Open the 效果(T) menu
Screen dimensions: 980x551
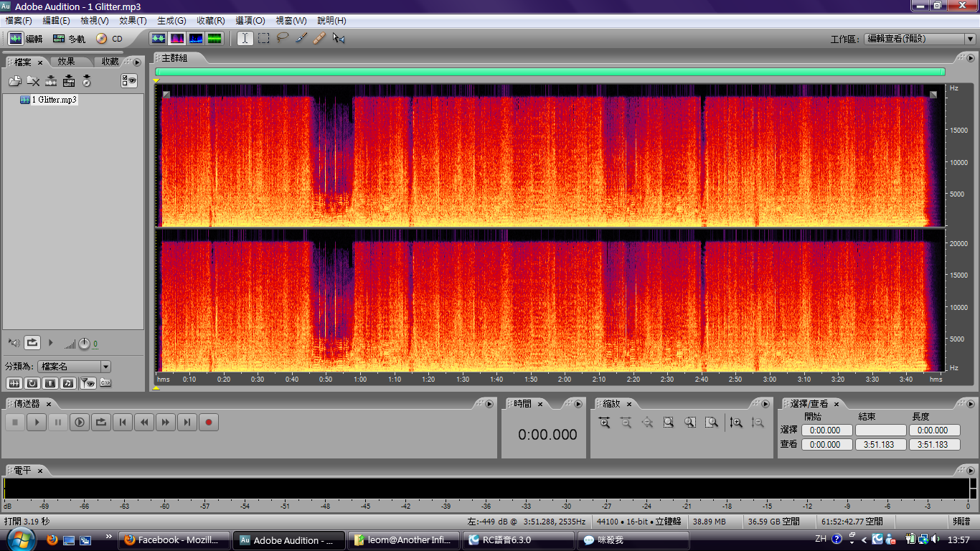(x=133, y=21)
